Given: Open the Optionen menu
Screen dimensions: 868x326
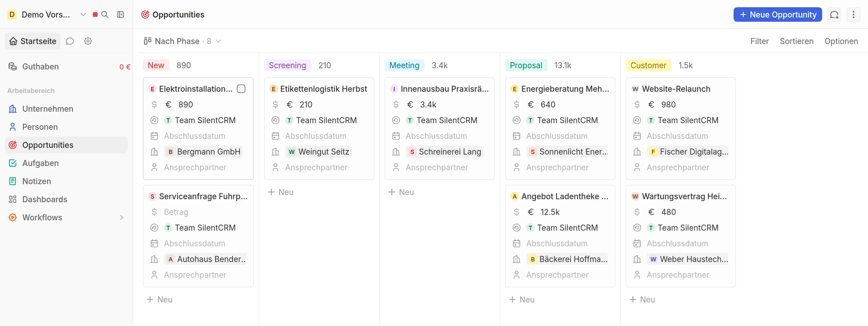Looking at the screenshot, I should click(841, 41).
